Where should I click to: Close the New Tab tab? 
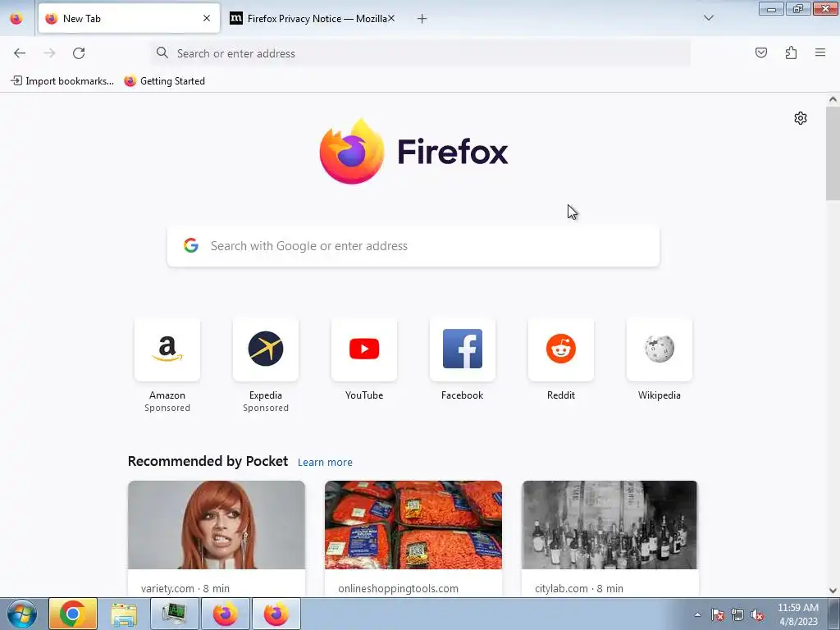tap(206, 18)
